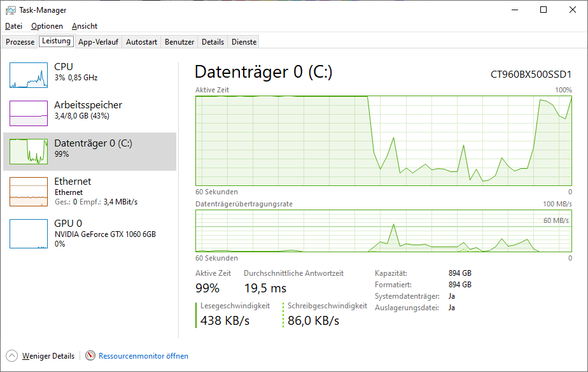Click the CPU label in sidebar
Viewport: 588px width, 372px height.
pyautogui.click(x=64, y=67)
